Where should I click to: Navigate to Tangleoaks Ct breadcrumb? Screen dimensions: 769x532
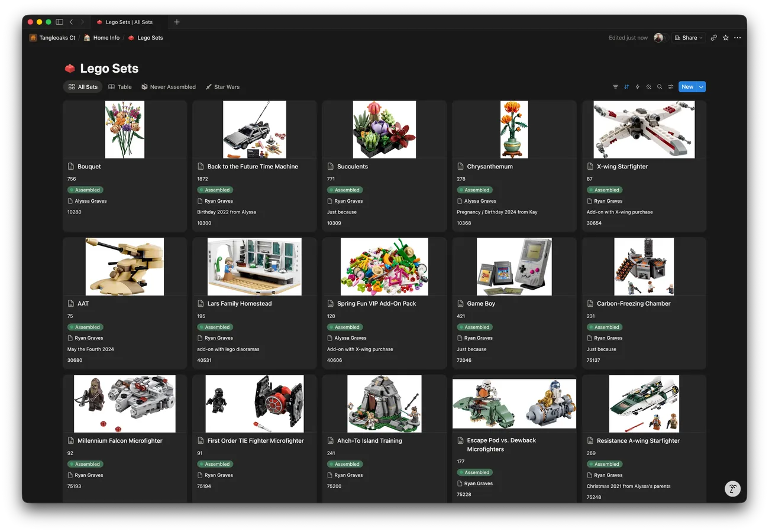53,38
